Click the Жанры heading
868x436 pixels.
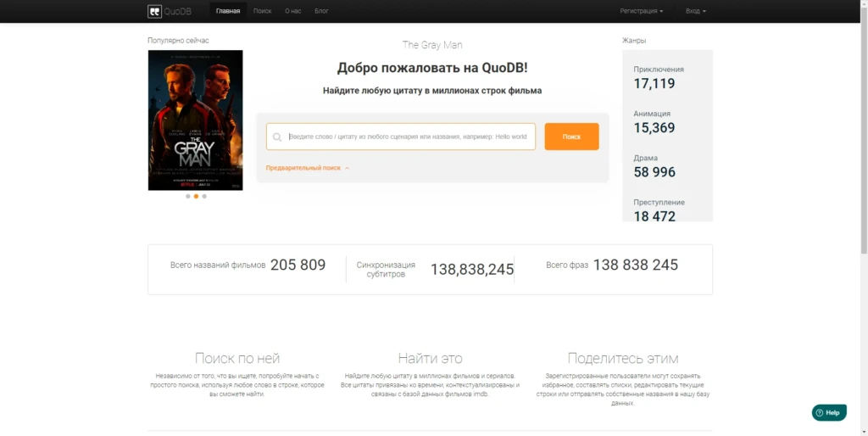tap(634, 41)
